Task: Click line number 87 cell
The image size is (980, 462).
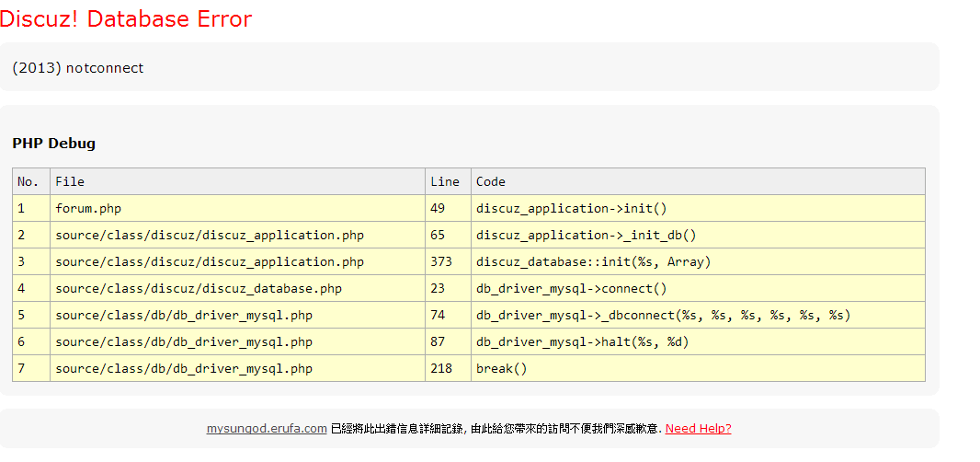Action: coord(448,341)
